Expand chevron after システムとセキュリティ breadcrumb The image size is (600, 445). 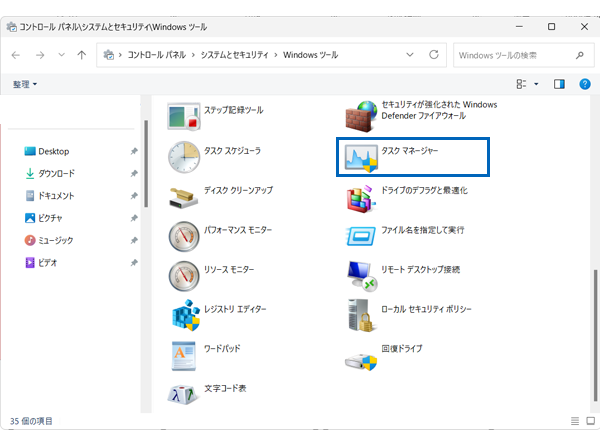[276, 55]
